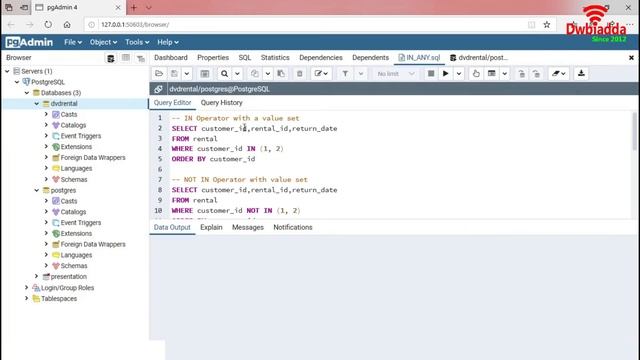640x360 pixels.
Task: Click the Explain Analyze table icon
Action: [491, 74]
